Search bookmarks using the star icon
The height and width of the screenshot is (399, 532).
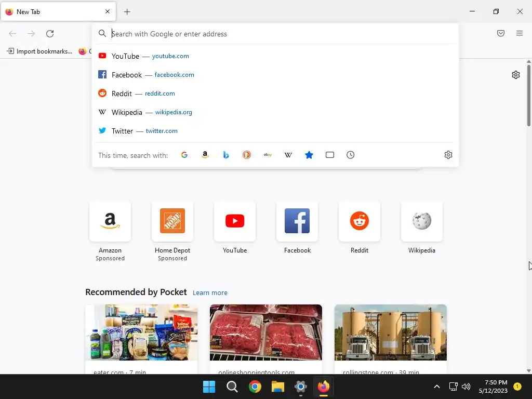(309, 155)
